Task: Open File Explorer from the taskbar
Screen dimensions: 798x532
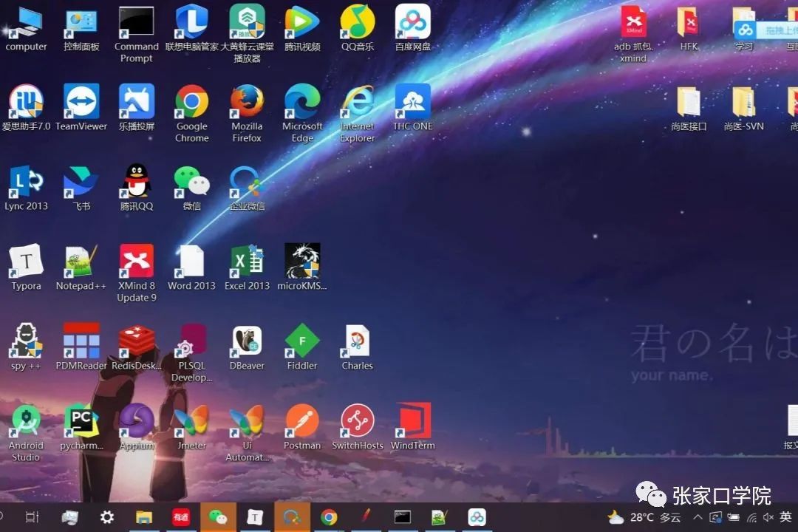Action: (144, 517)
